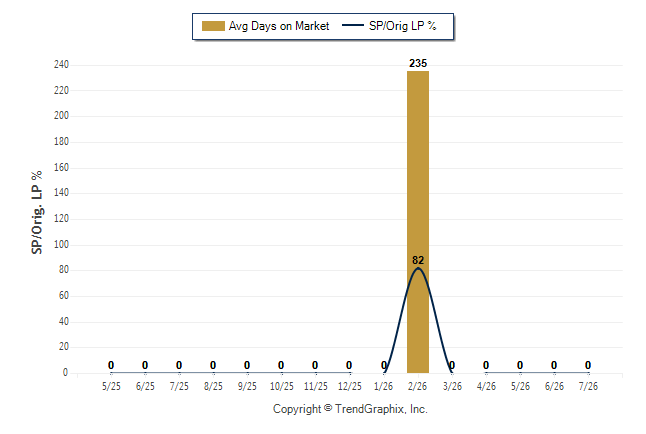
Task: Select the Avg Days on Market legend label
Action: [279, 26]
